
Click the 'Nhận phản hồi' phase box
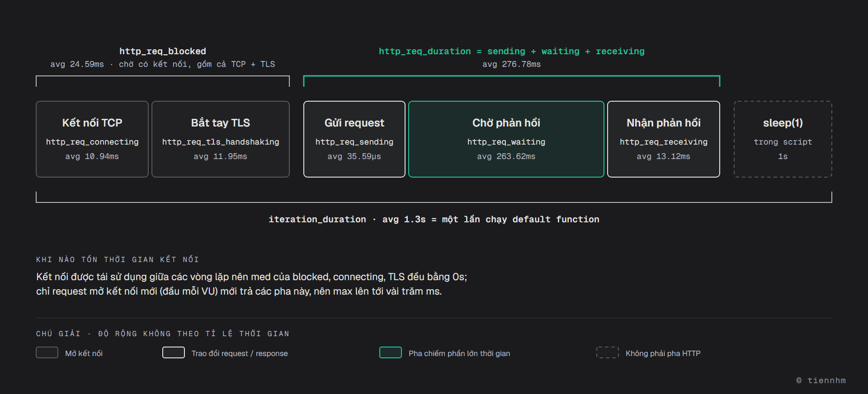664,139
